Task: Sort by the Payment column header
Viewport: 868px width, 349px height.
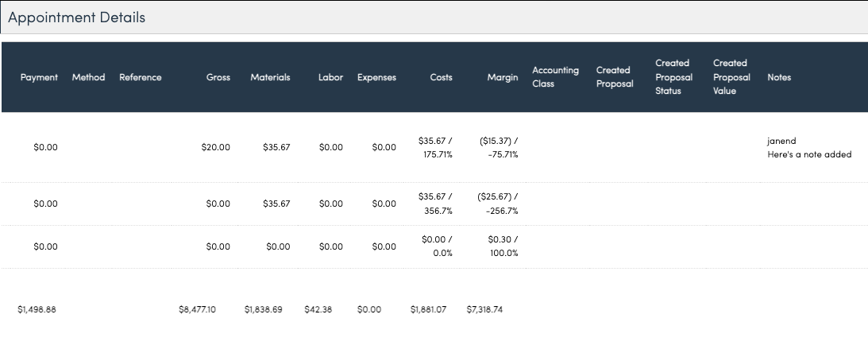Action: pos(39,77)
